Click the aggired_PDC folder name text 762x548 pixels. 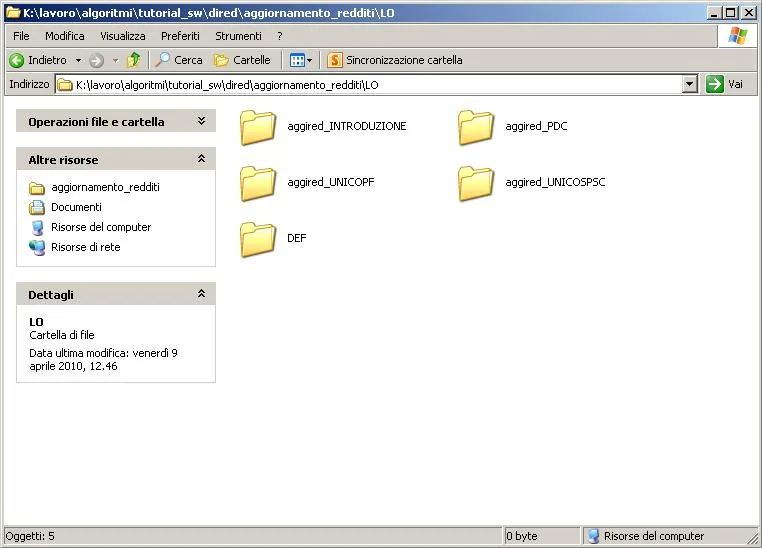click(536, 126)
